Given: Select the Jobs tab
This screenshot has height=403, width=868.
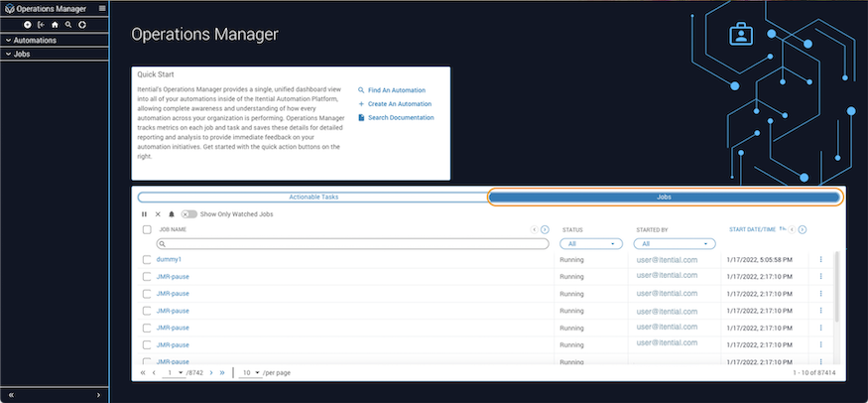Looking at the screenshot, I should click(665, 197).
